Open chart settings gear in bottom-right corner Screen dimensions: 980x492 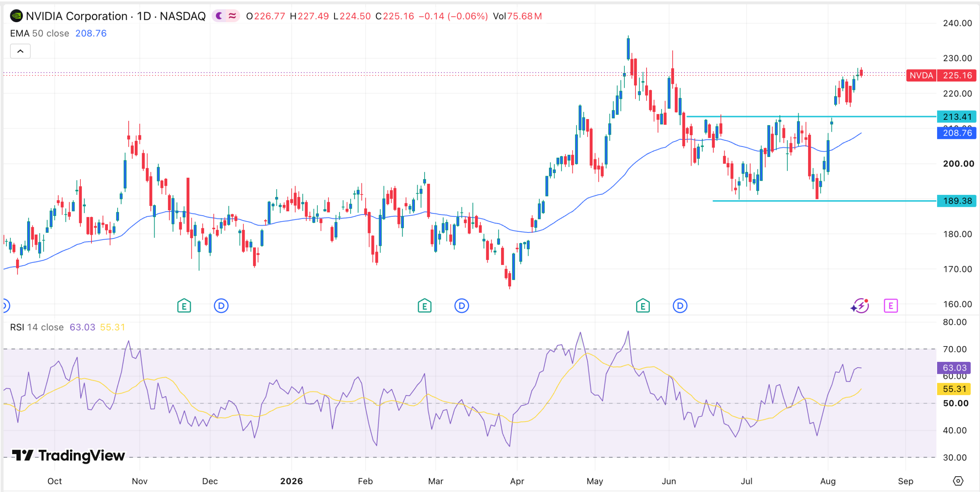coord(958,481)
